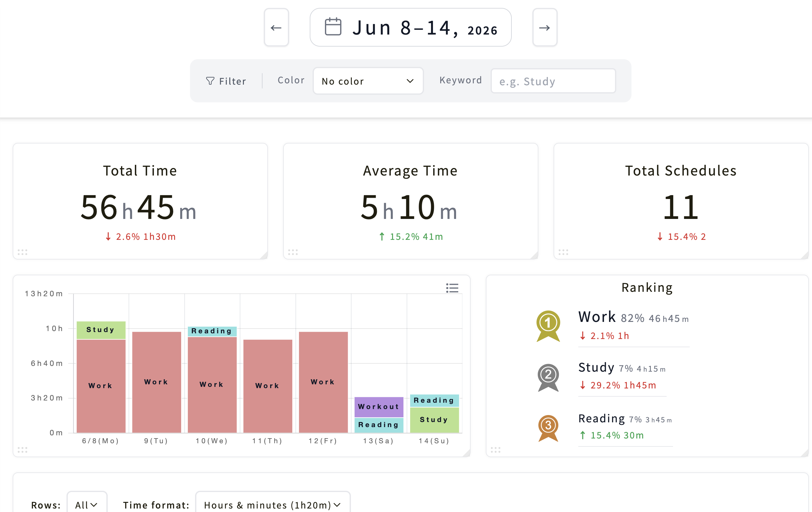Click the bar chart card resize corner

pos(467,453)
